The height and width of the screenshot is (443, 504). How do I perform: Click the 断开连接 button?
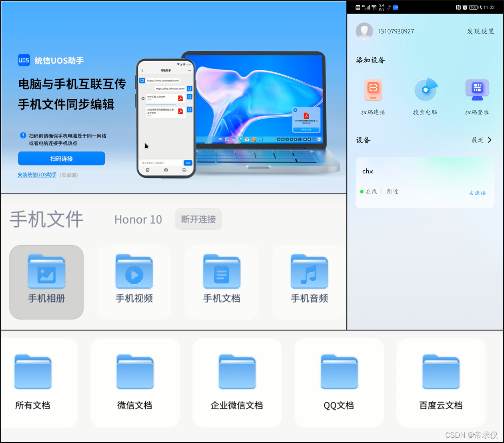coord(199,219)
